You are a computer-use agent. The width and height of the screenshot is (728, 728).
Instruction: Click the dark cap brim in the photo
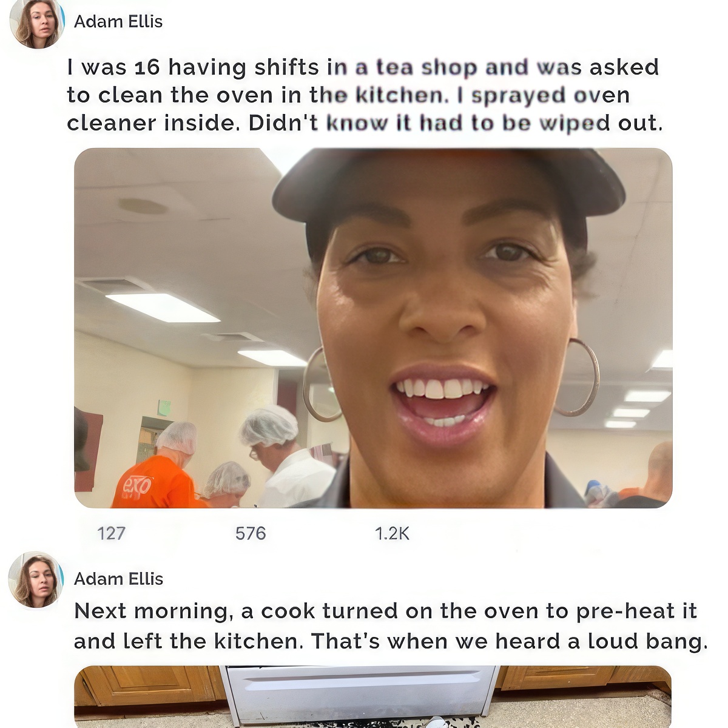448,182
